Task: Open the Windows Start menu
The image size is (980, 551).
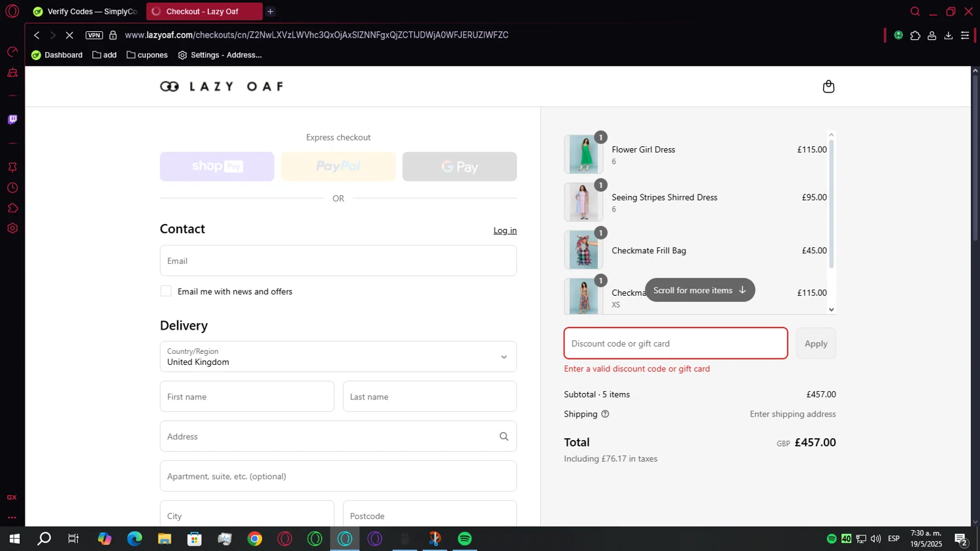Action: click(14, 539)
